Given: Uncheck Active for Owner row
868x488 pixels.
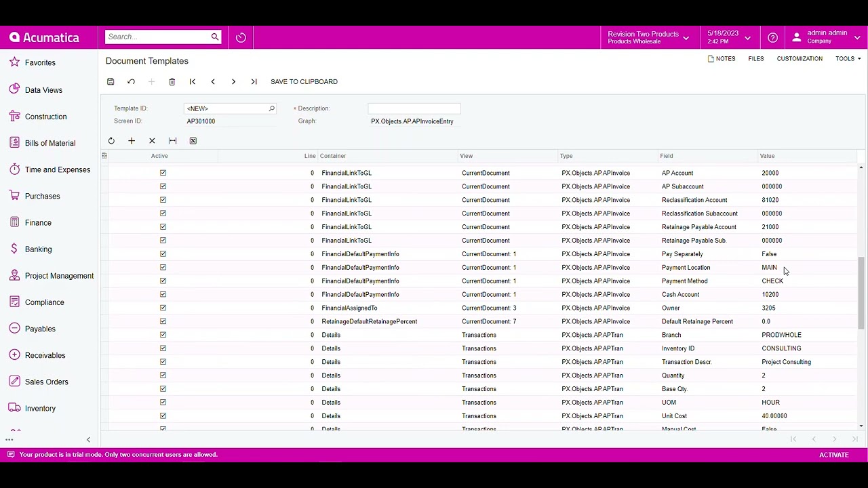Looking at the screenshot, I should point(163,308).
